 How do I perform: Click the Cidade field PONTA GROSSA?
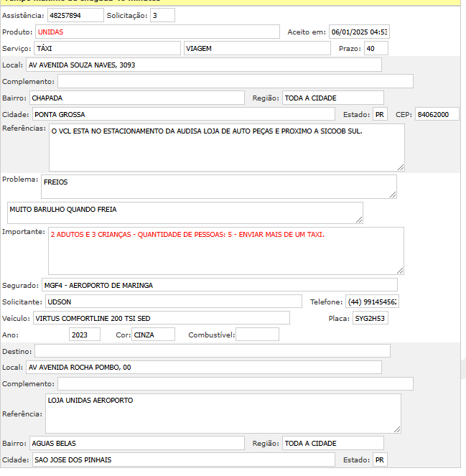pos(184,114)
